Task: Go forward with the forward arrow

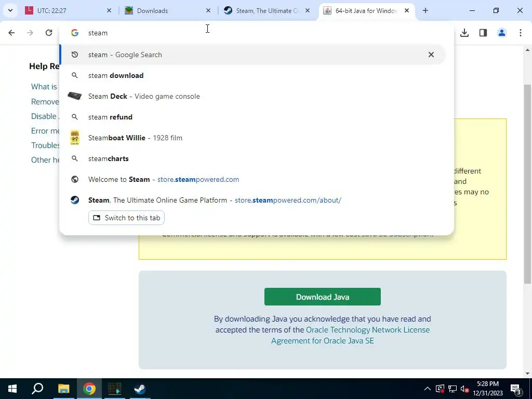Action: pyautogui.click(x=30, y=33)
